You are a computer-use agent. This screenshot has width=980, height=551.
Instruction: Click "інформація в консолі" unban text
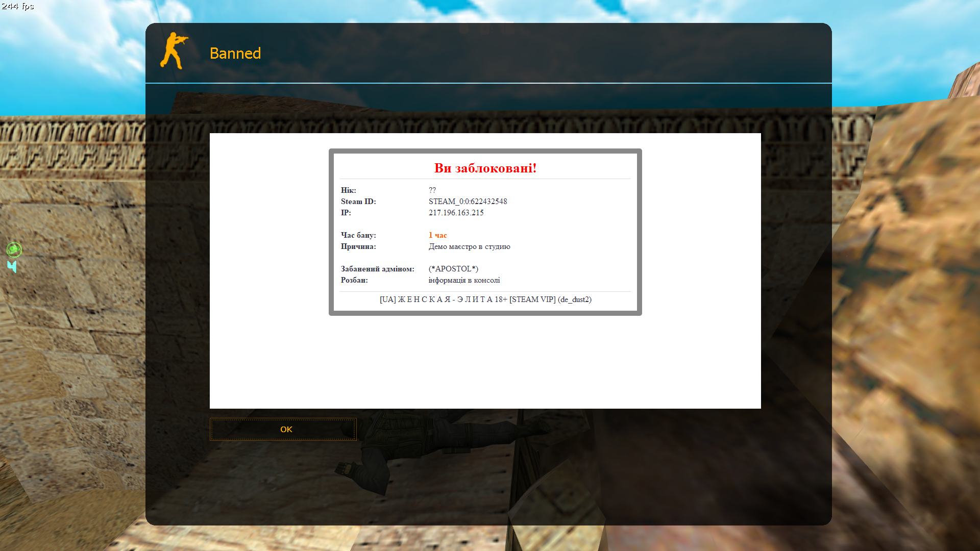464,280
